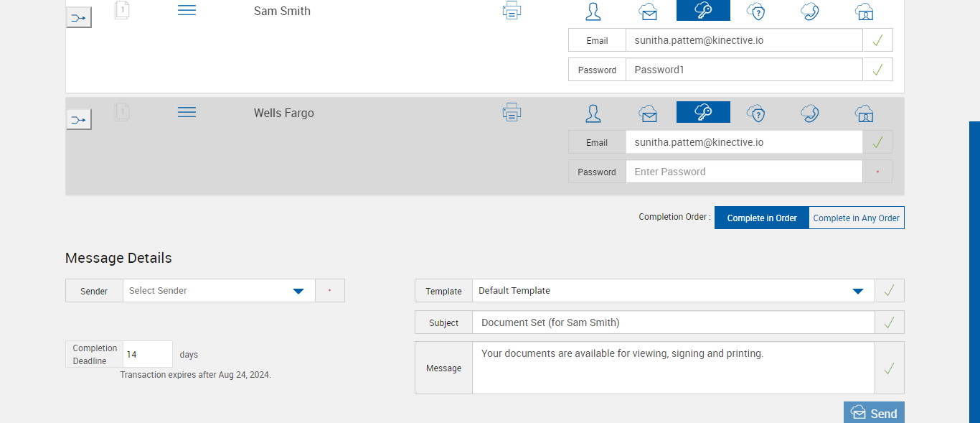
Task: Click the document pages icon in Sam Smith's row
Action: (x=122, y=10)
